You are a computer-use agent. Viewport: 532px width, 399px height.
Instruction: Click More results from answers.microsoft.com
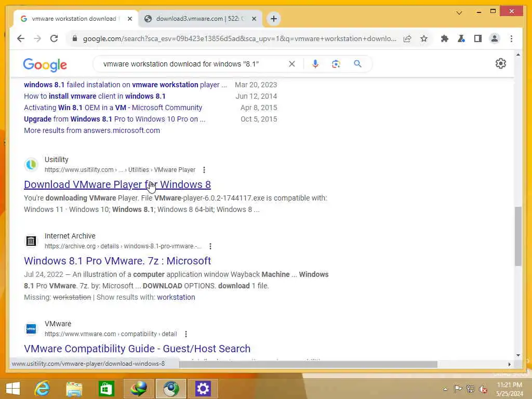pyautogui.click(x=92, y=130)
